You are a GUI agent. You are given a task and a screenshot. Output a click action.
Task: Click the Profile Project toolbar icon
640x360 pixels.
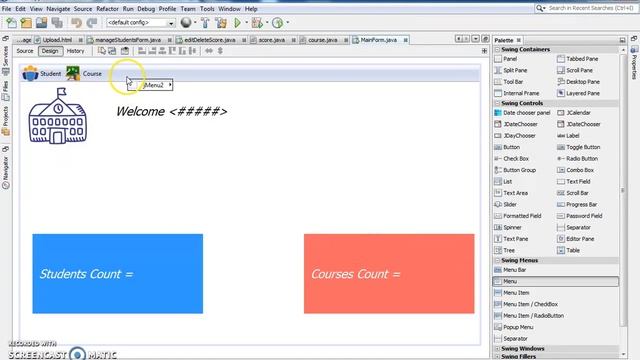pyautogui.click(x=278, y=23)
